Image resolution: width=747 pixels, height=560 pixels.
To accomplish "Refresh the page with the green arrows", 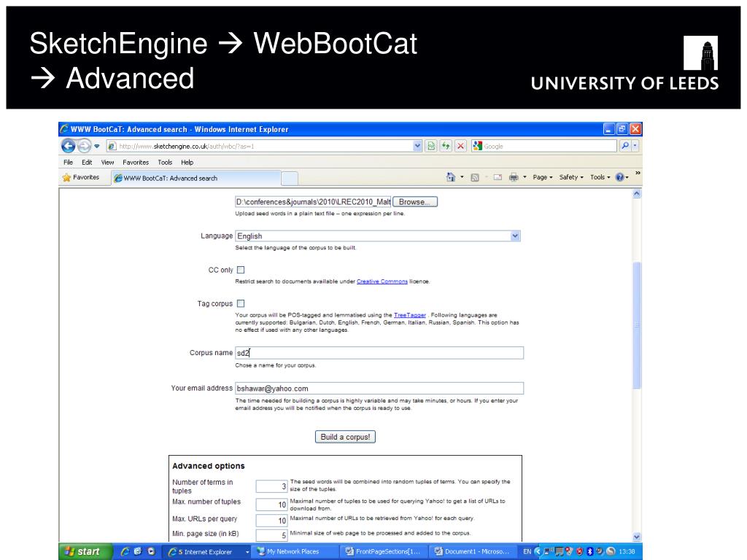I will [446, 146].
